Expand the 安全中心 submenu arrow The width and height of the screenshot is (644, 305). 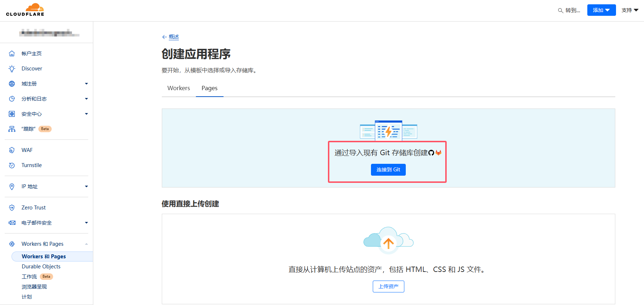pyautogui.click(x=86, y=114)
